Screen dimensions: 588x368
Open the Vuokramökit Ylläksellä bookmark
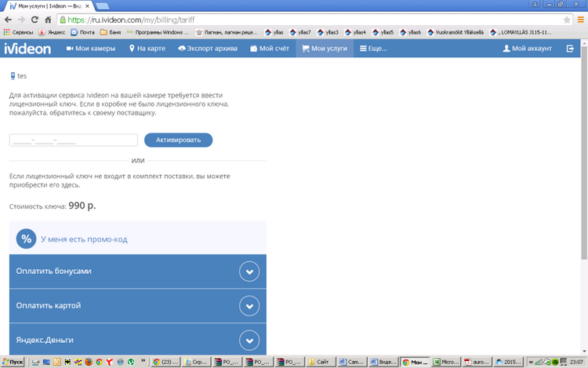point(456,32)
